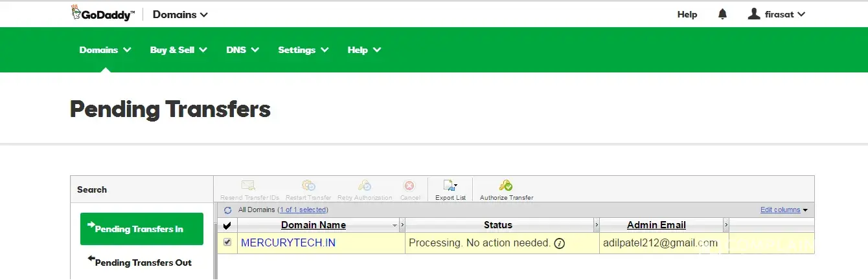Expand the firasat account dropdown

coord(777,14)
